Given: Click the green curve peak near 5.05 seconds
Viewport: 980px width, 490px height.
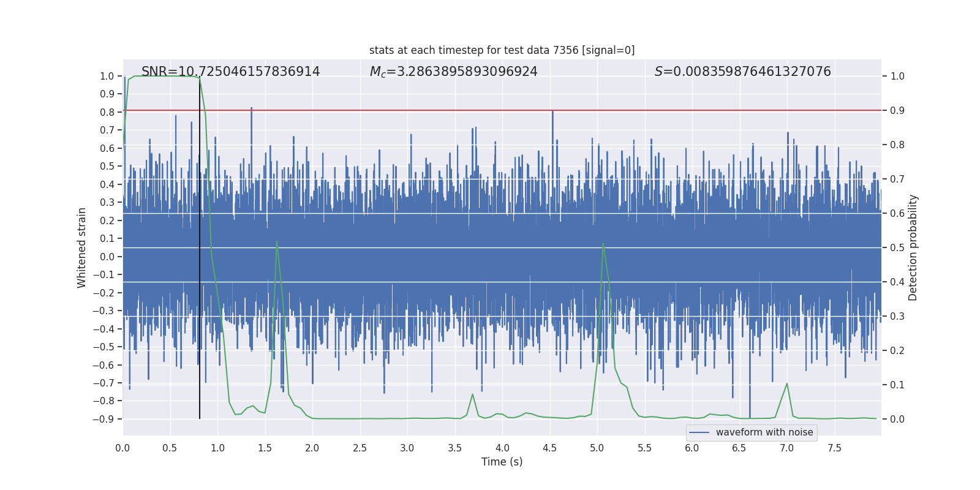Looking at the screenshot, I should [x=603, y=244].
